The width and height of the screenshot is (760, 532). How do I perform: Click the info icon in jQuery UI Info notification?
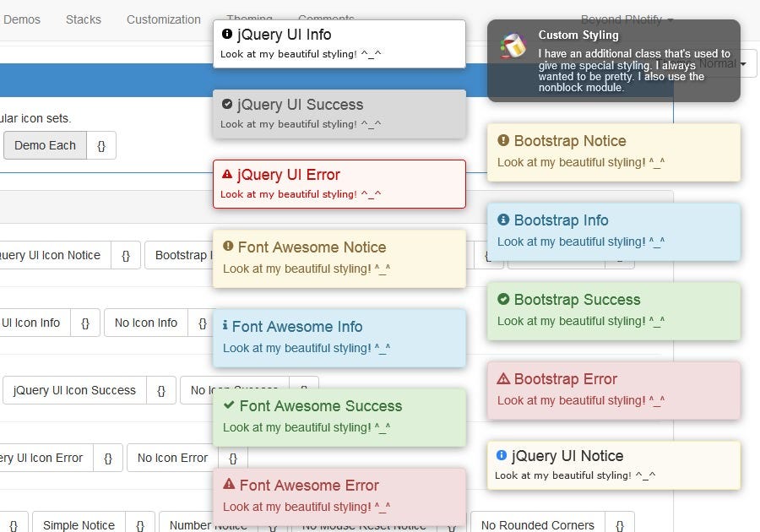click(228, 34)
